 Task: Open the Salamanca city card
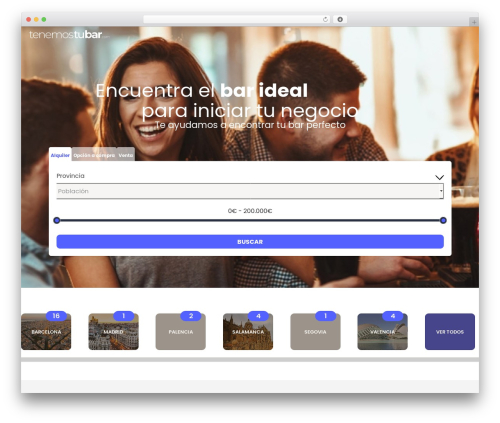click(248, 332)
